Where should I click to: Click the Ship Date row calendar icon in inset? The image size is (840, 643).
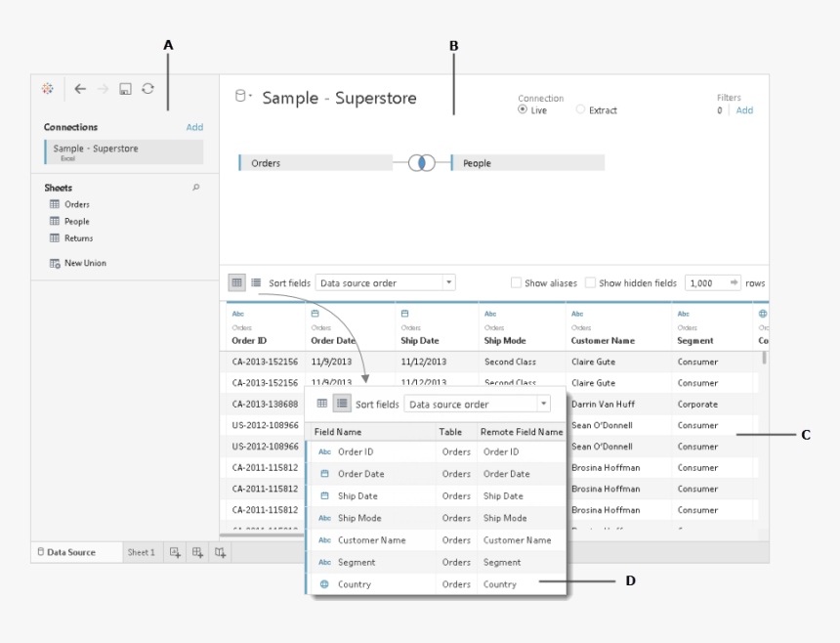(324, 495)
